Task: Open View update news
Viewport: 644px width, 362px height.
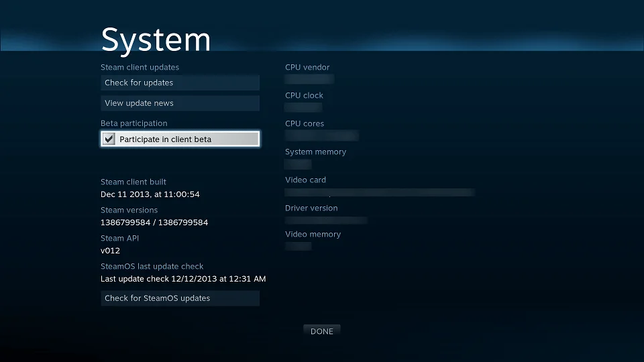Action: click(180, 103)
